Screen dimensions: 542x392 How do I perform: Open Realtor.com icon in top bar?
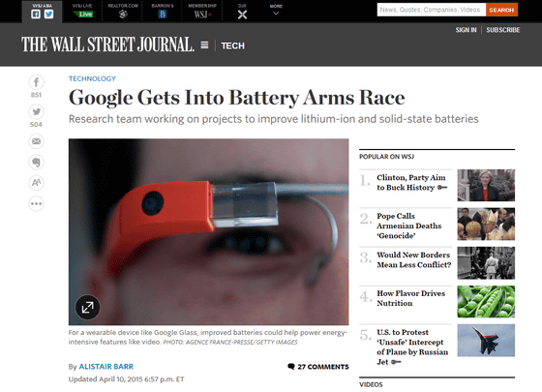point(123,14)
